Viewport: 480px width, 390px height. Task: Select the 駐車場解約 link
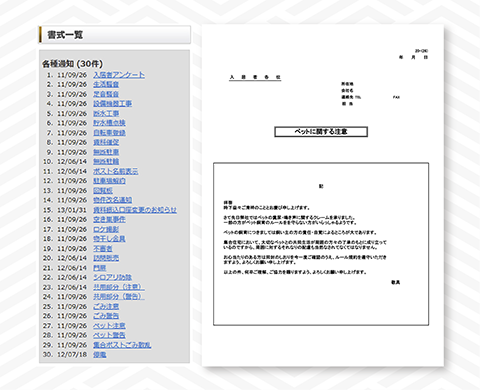click(109, 181)
